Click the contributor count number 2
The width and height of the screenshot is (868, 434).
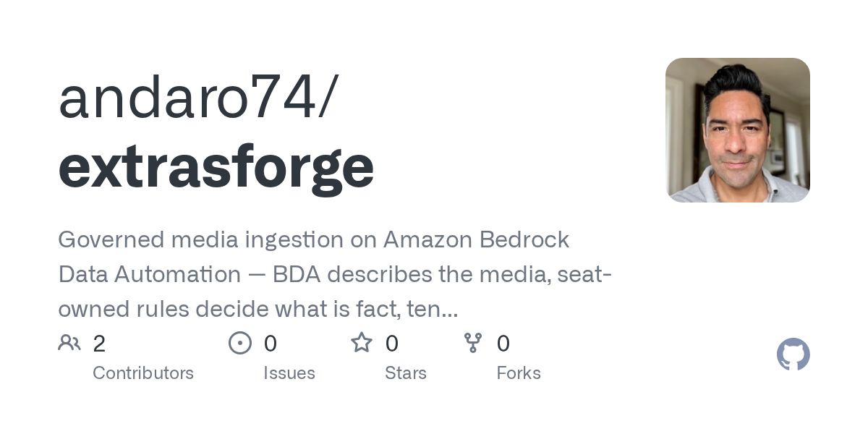point(99,344)
